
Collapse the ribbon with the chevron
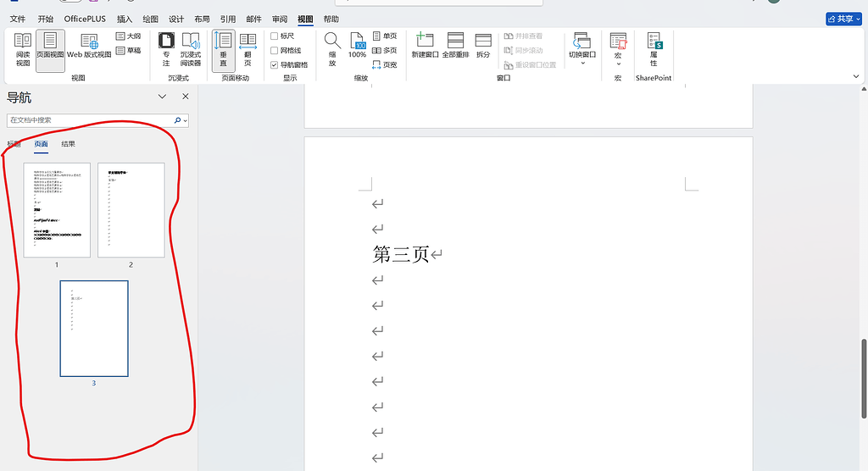click(x=856, y=76)
